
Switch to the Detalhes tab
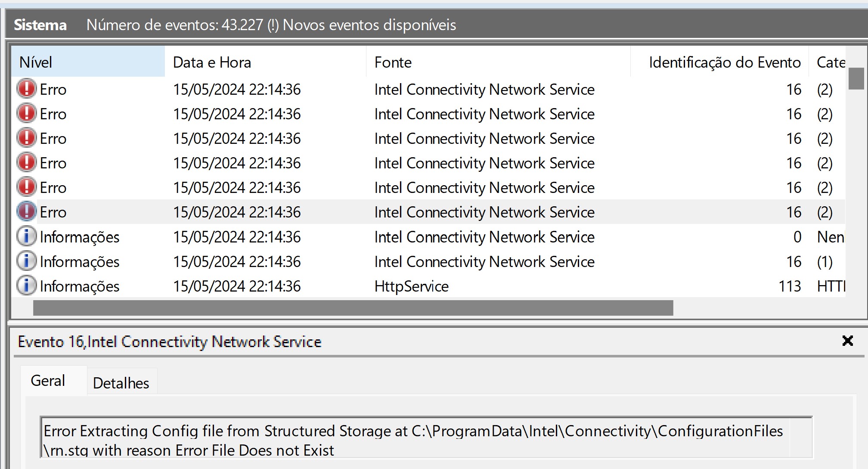(x=122, y=382)
